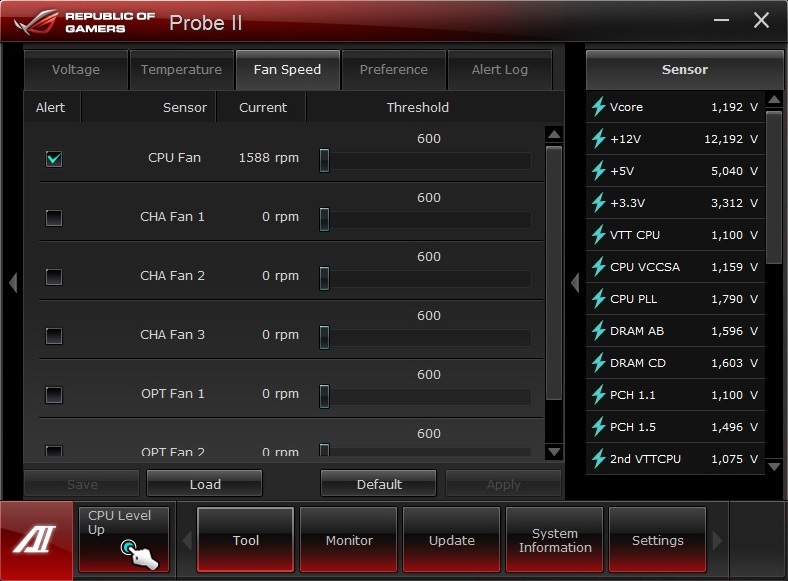Viewport: 788px width, 581px height.
Task: Check the OPT Fan 1 alert box
Action: [x=54, y=395]
